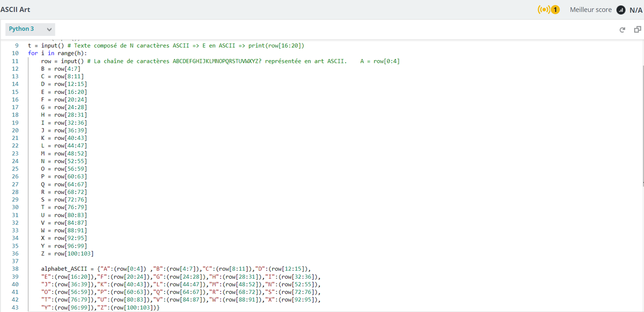644x312 pixels.
Task: Click the 'A = row[0:4]' text on line 11
Action: (x=380, y=61)
